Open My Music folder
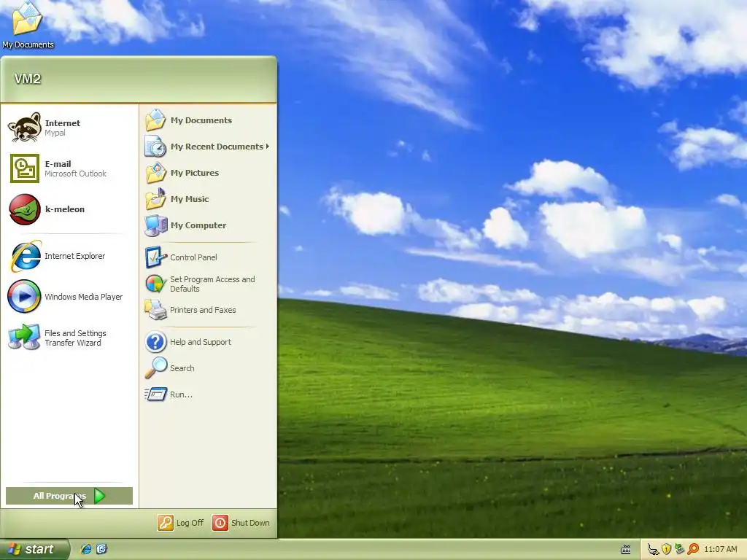This screenshot has height=560, width=747. pyautogui.click(x=207, y=198)
